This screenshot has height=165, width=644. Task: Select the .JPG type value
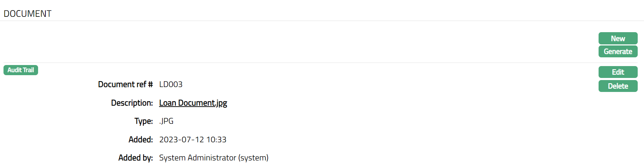(x=166, y=121)
